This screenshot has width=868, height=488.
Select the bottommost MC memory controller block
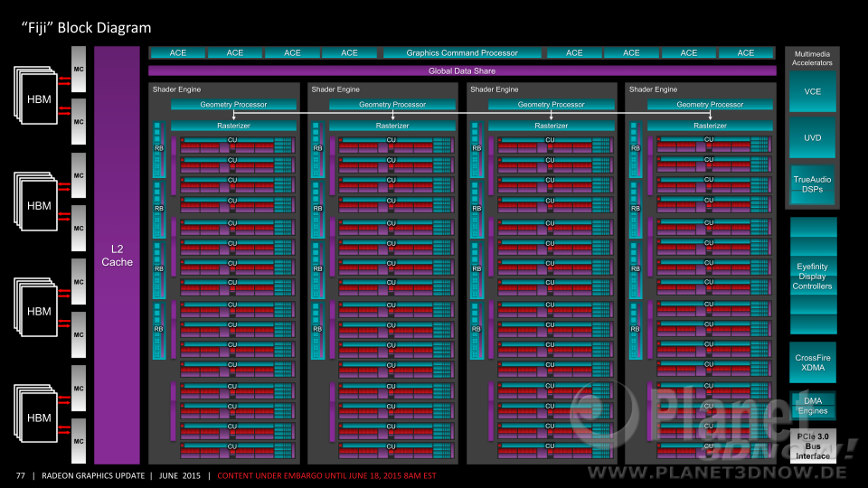point(79,441)
